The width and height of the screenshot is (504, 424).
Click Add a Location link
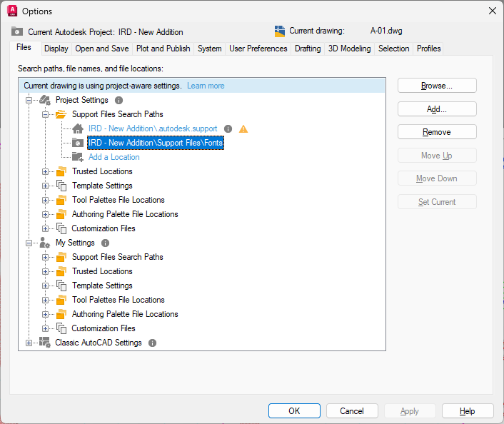(114, 157)
